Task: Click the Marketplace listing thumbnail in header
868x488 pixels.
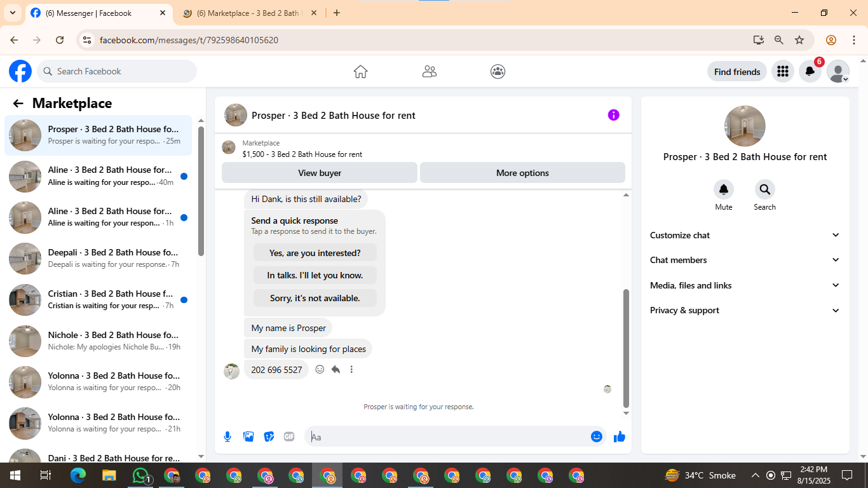Action: 229,147
